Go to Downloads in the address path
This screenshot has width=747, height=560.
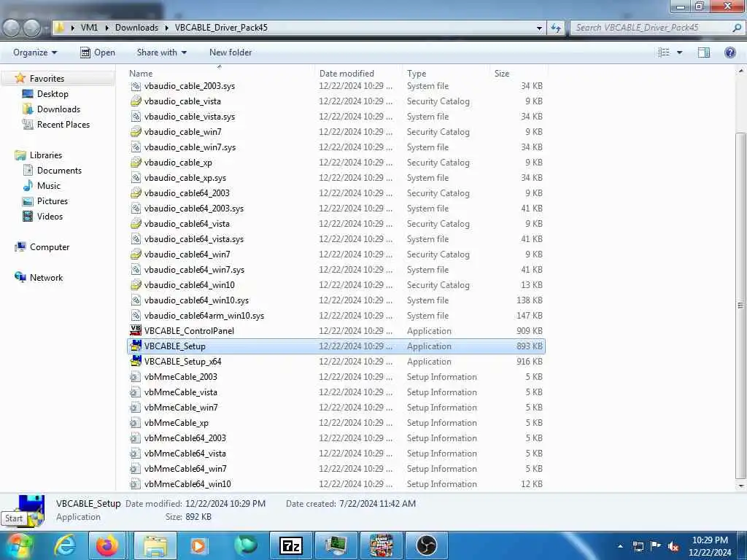click(136, 28)
